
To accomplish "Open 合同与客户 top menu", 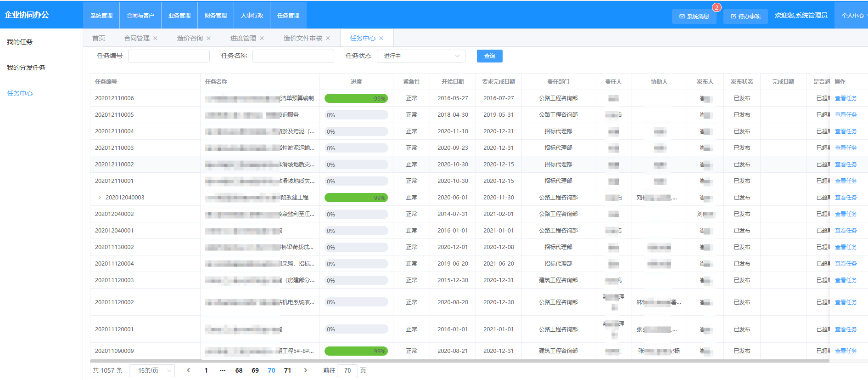I will pos(140,15).
